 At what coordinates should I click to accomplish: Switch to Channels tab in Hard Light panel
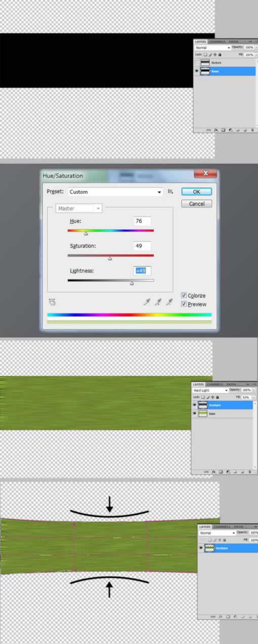tap(214, 384)
